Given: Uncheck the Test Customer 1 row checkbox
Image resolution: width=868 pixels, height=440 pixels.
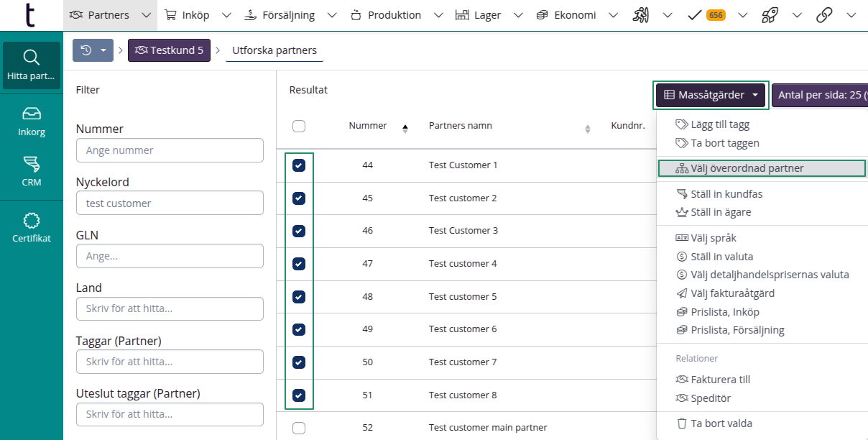Looking at the screenshot, I should tap(299, 165).
